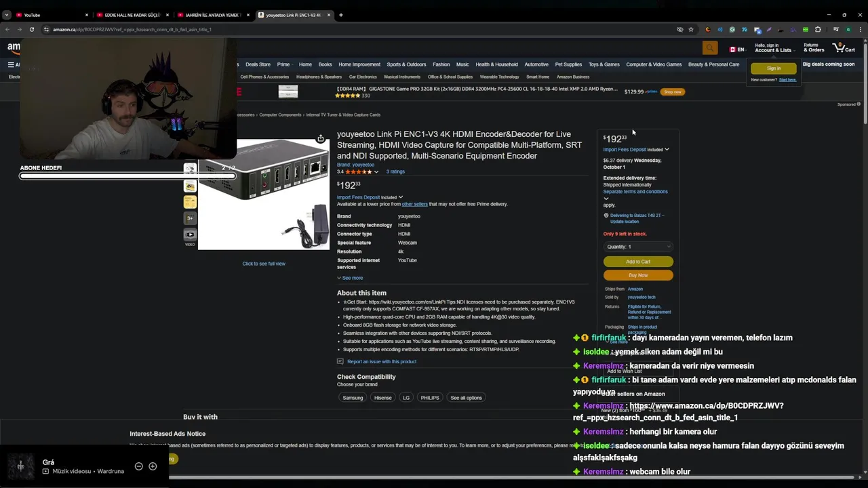Click the Buy Now button
The image size is (868, 488).
tap(638, 275)
